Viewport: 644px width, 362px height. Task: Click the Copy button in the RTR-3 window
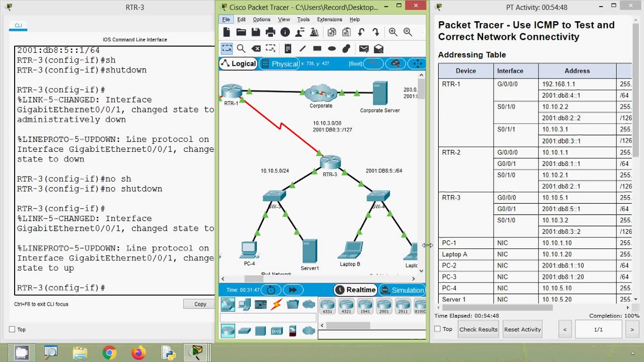pyautogui.click(x=200, y=304)
